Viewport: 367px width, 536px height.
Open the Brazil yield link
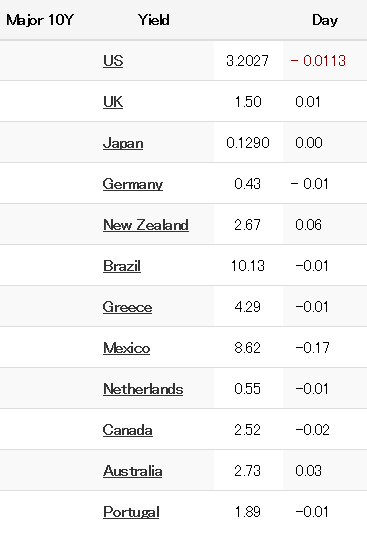pyautogui.click(x=122, y=266)
